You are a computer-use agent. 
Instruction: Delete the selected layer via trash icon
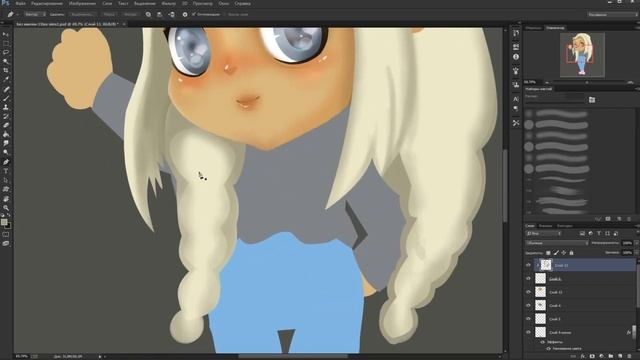pyautogui.click(x=629, y=356)
